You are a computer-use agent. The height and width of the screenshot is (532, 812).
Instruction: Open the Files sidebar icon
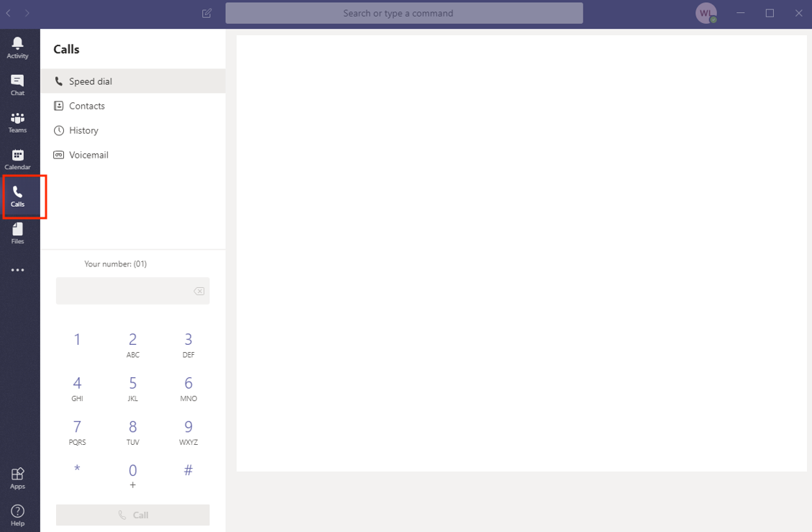point(17,233)
